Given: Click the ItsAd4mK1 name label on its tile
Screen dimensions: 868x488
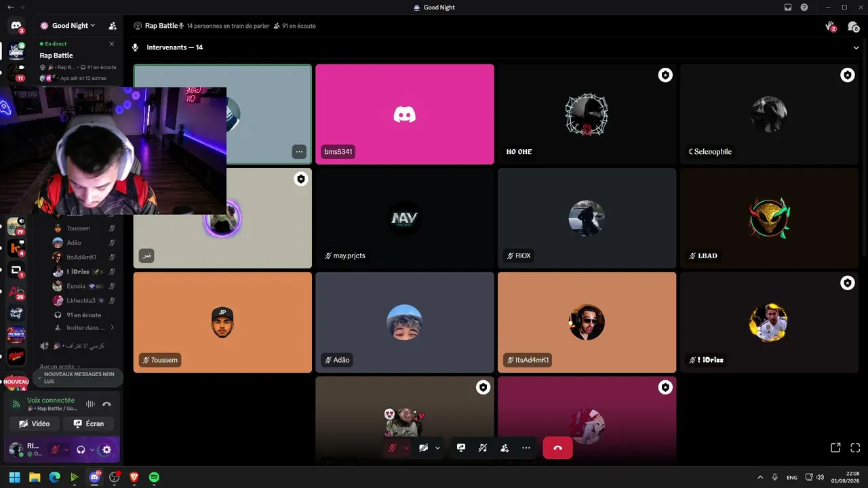Looking at the screenshot, I should click(528, 360).
